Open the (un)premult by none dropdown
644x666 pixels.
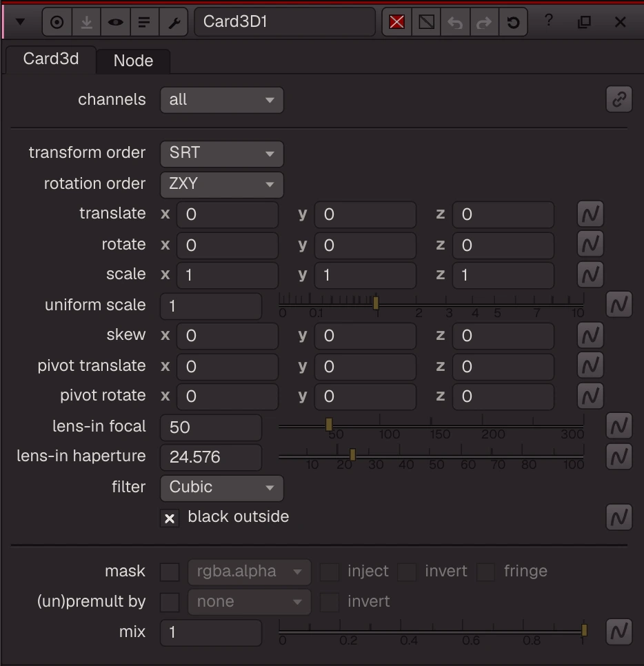[x=250, y=603]
